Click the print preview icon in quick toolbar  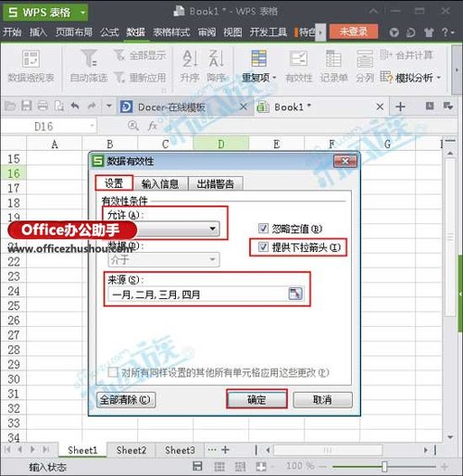(x=59, y=106)
